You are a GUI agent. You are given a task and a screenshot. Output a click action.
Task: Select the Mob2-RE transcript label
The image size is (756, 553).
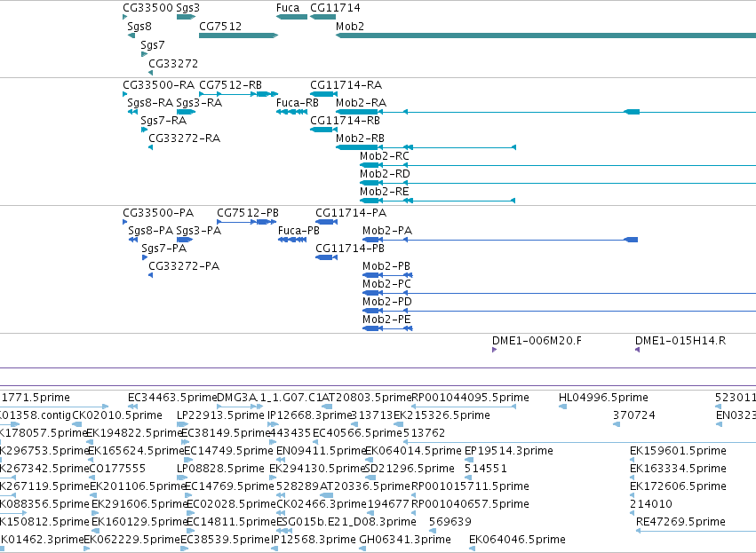coord(385,193)
